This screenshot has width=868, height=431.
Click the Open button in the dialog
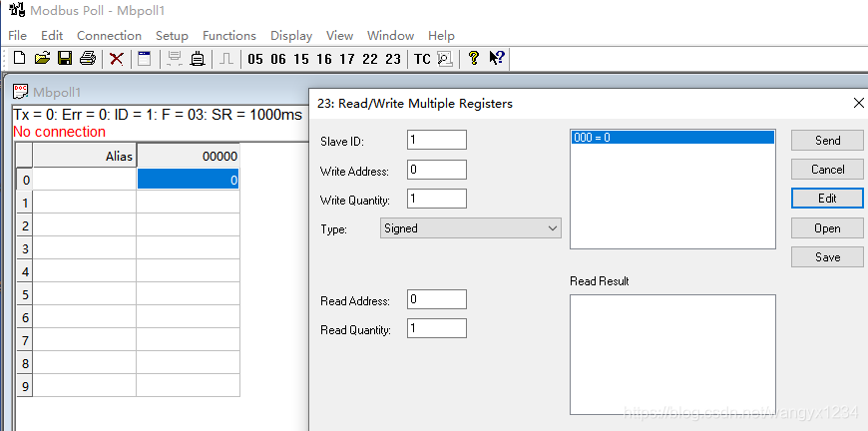pos(827,227)
